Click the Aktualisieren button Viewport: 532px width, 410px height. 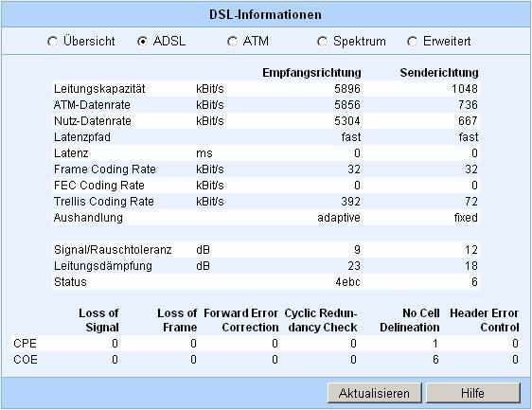coord(374,393)
